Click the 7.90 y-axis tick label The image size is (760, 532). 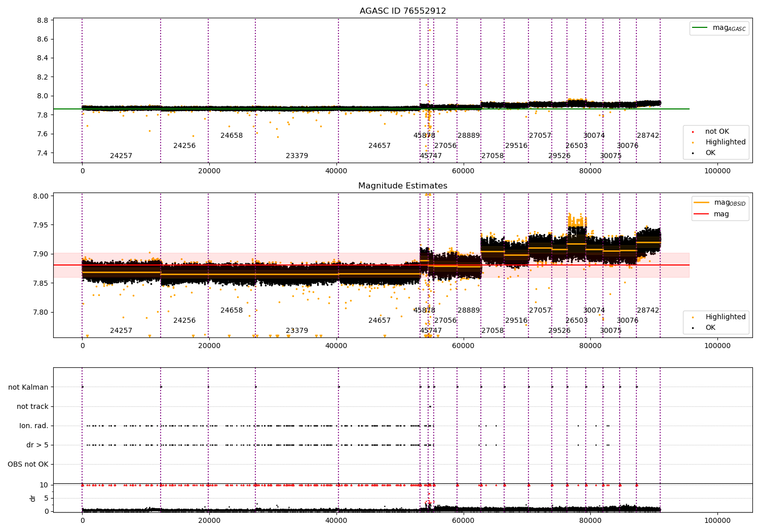pos(41,254)
